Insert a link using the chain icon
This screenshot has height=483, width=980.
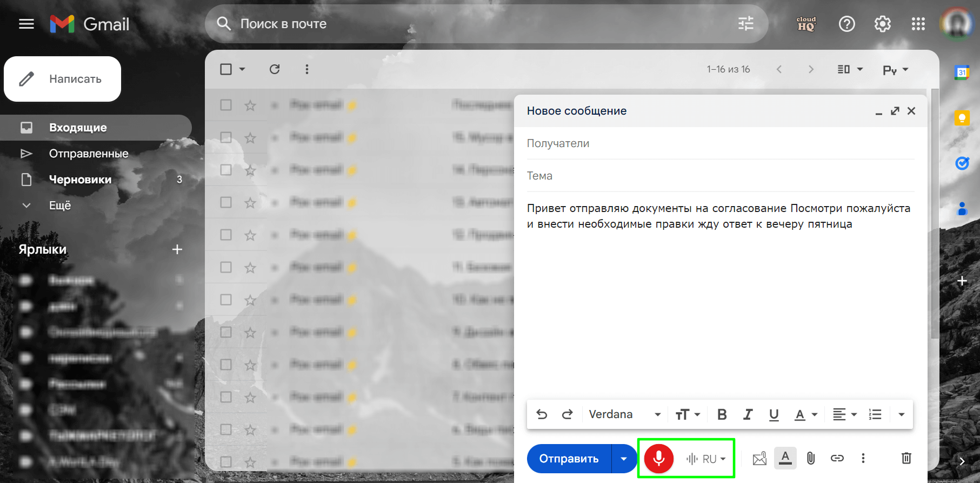(x=837, y=459)
